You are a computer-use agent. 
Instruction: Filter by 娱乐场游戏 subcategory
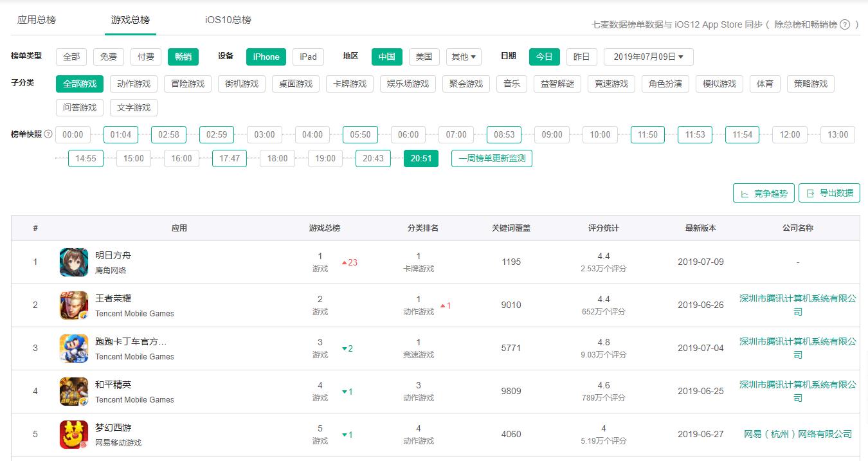(x=408, y=84)
